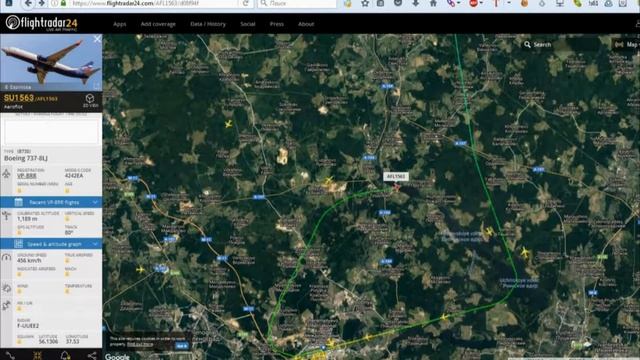Image resolution: width=640 pixels, height=360 pixels.
Task: Click the home icon in browser toolbar
Action: point(433,3)
